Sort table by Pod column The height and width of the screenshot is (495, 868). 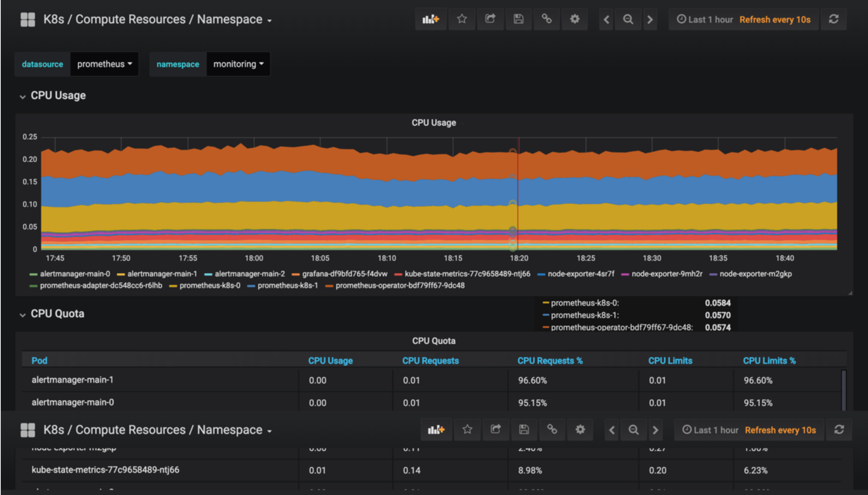coord(39,361)
